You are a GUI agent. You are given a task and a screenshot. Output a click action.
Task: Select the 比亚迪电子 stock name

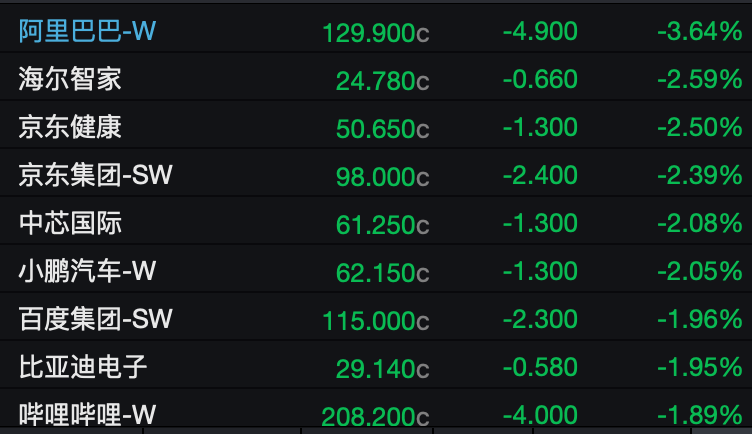[x=83, y=367]
